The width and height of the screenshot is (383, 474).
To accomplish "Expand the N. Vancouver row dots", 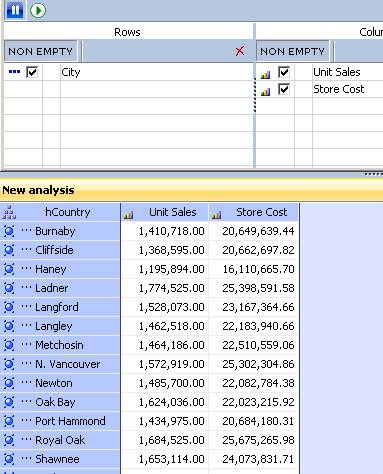I will tap(26, 363).
